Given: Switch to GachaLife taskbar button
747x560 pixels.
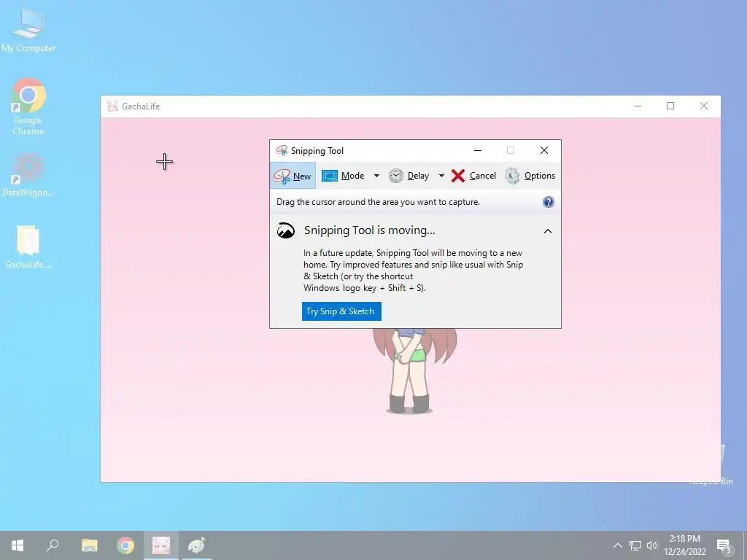Looking at the screenshot, I should click(x=161, y=545).
